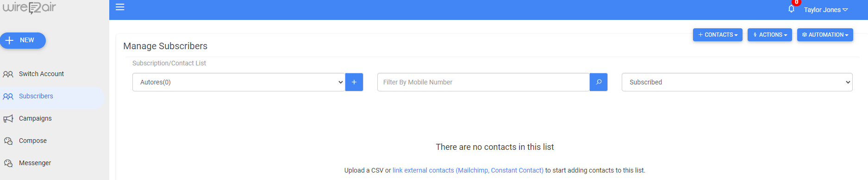Click the Messenger chat icon

[8, 163]
